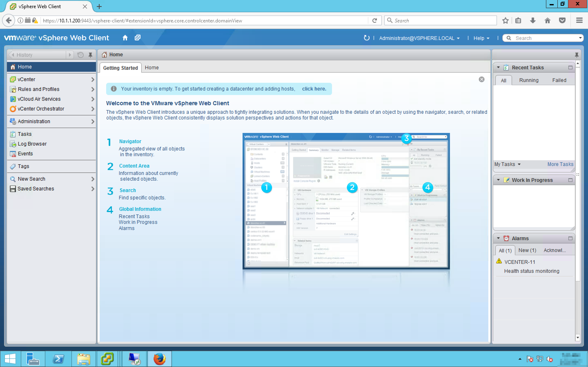588x367 pixels.
Task: Click the refresh icon next to Administrator
Action: pos(366,38)
